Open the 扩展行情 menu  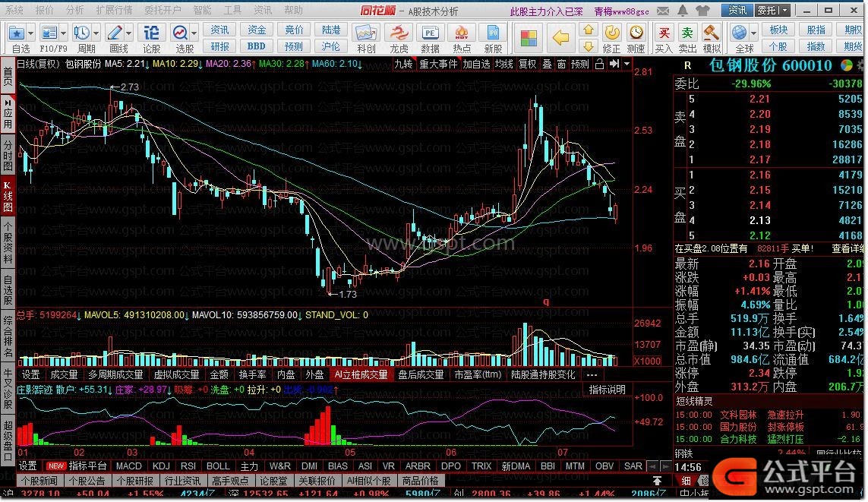114,10
